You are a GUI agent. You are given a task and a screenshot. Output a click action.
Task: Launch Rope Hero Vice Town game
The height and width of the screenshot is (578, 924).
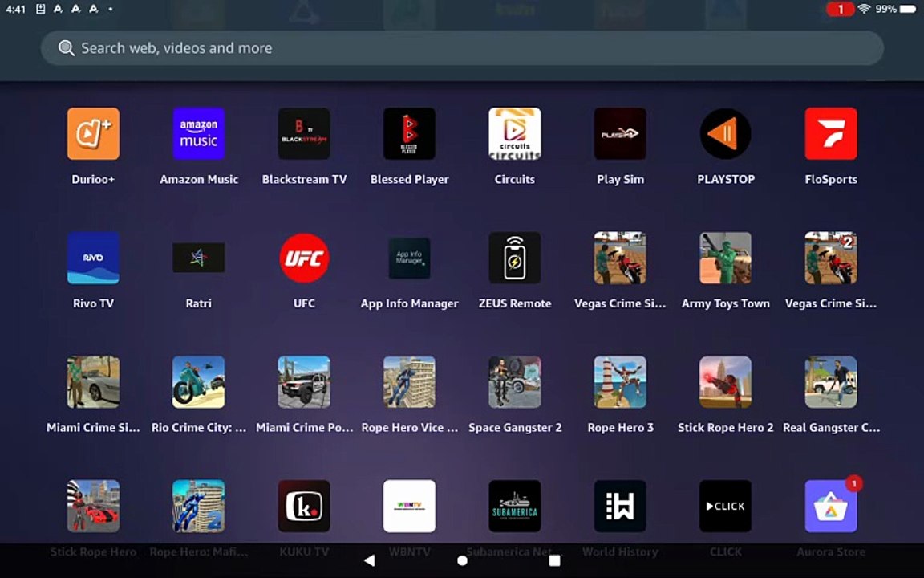[409, 382]
